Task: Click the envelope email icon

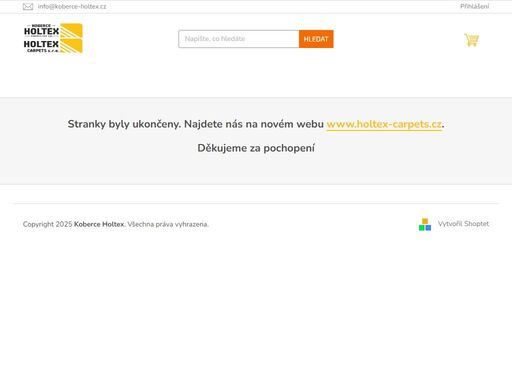Action: point(28,7)
